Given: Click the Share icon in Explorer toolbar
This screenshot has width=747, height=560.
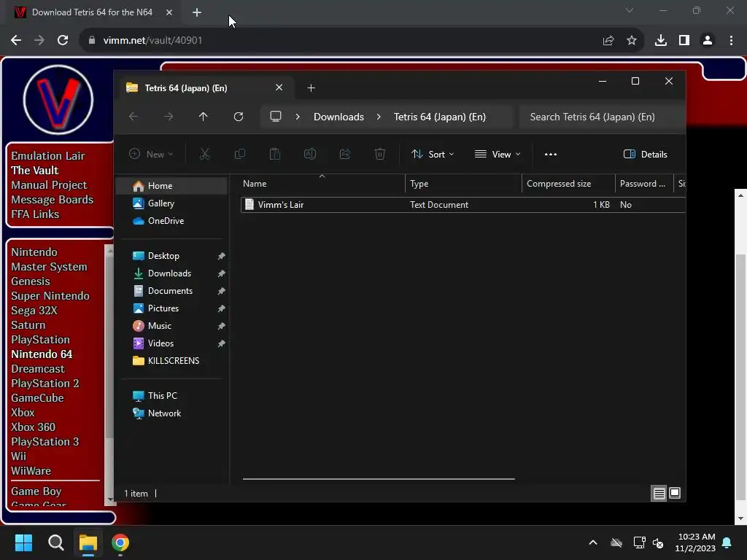Looking at the screenshot, I should coord(345,154).
